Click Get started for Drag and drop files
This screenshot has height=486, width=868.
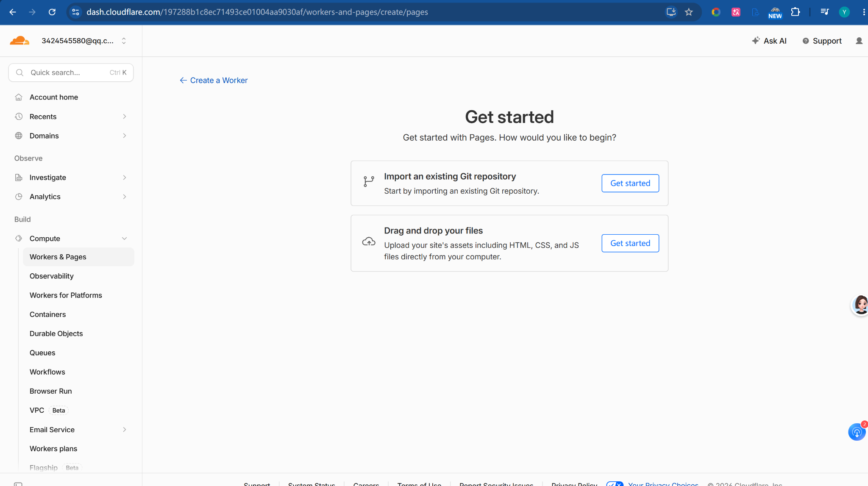coord(630,243)
